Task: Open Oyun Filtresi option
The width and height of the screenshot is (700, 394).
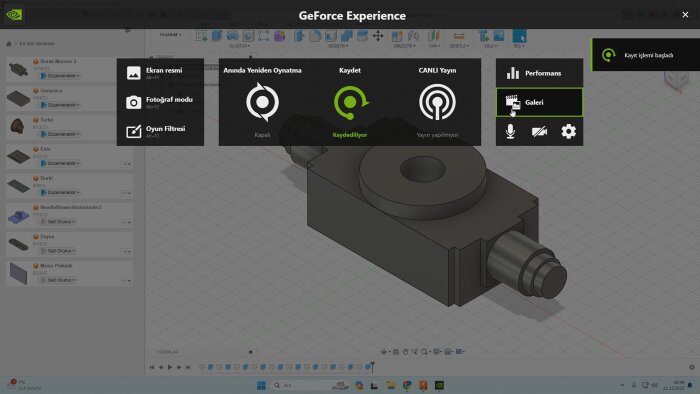Action: (160, 131)
